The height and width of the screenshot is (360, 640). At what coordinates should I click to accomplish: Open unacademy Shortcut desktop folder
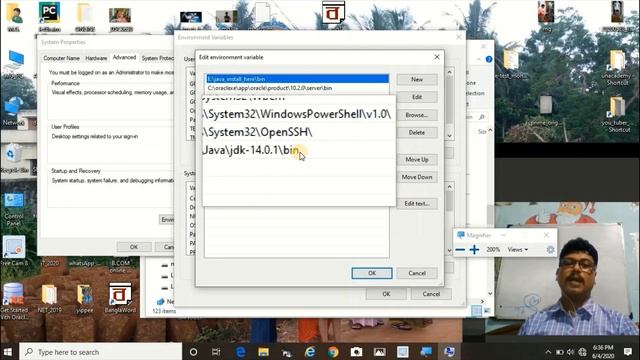point(617,68)
